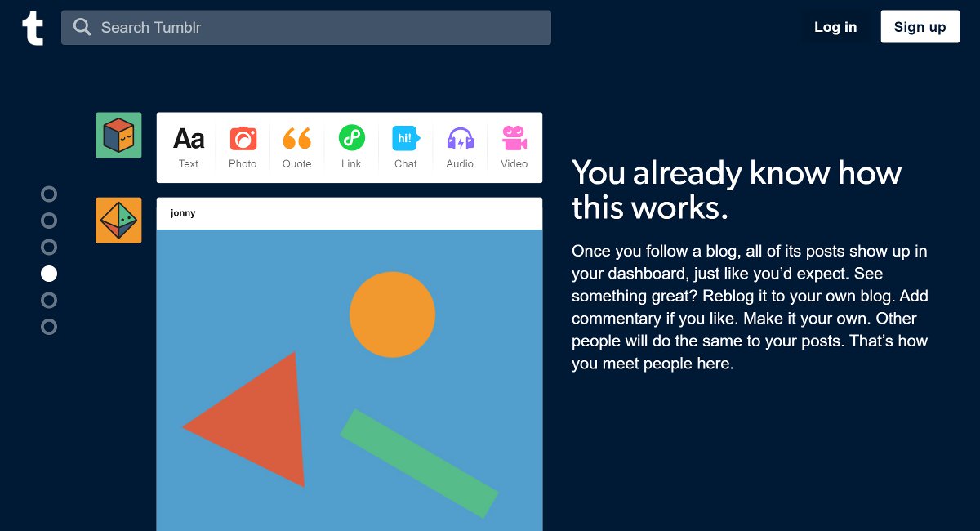Select the Video camera post icon
This screenshot has width=980, height=531.
tap(514, 138)
